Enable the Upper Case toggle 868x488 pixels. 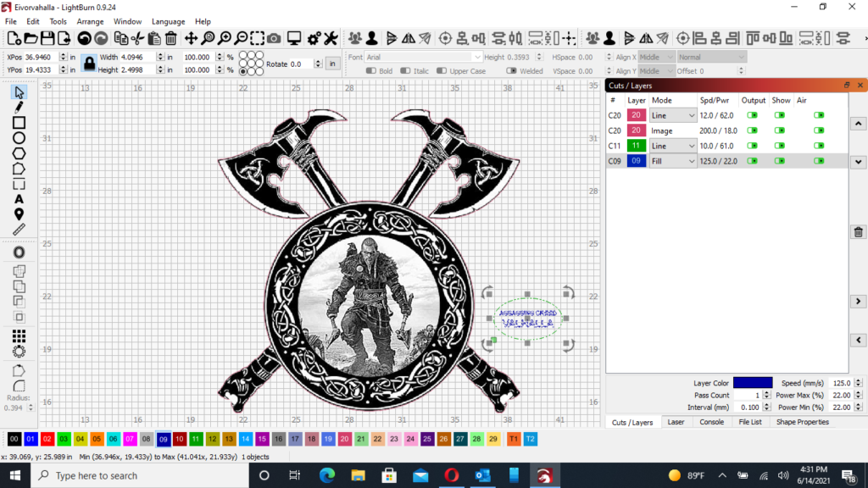coord(461,71)
